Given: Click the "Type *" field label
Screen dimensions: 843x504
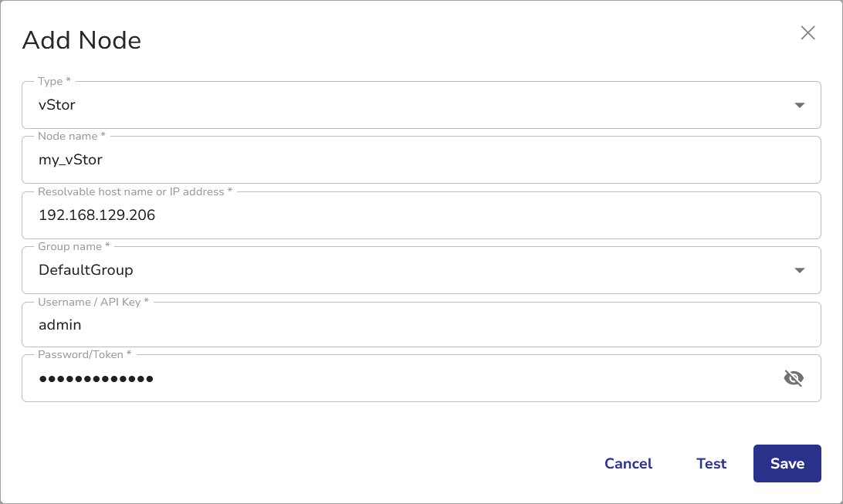Looking at the screenshot, I should click(x=54, y=81).
